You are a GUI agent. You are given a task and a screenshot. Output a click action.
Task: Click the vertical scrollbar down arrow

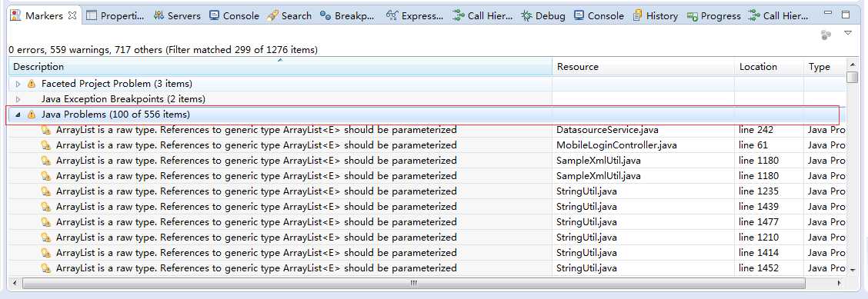click(853, 269)
